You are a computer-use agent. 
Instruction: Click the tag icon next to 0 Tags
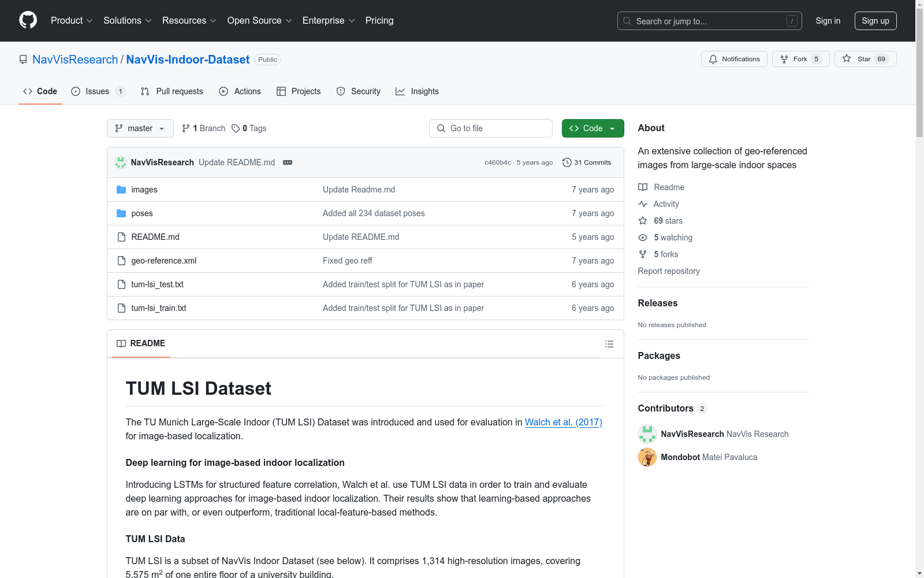tap(236, 128)
